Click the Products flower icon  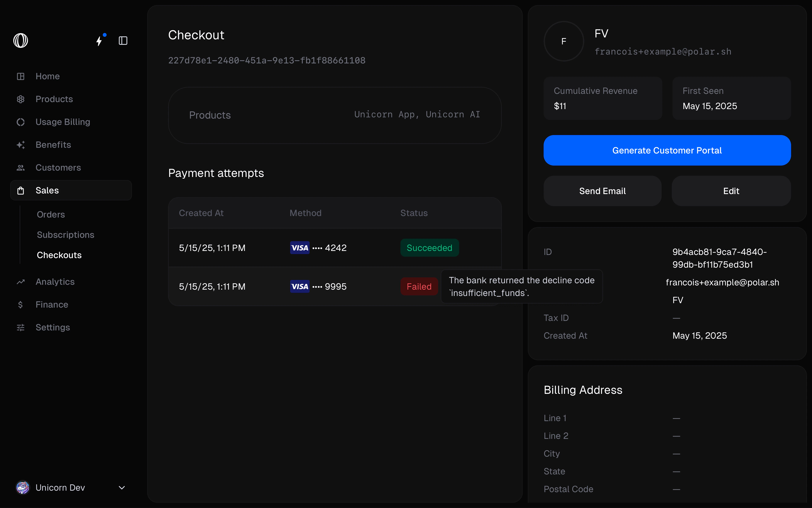[21, 99]
